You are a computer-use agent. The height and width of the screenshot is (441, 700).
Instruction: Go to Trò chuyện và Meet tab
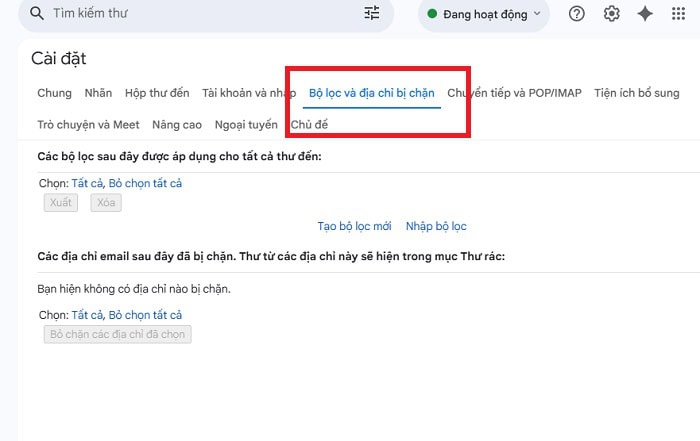pyautogui.click(x=88, y=125)
